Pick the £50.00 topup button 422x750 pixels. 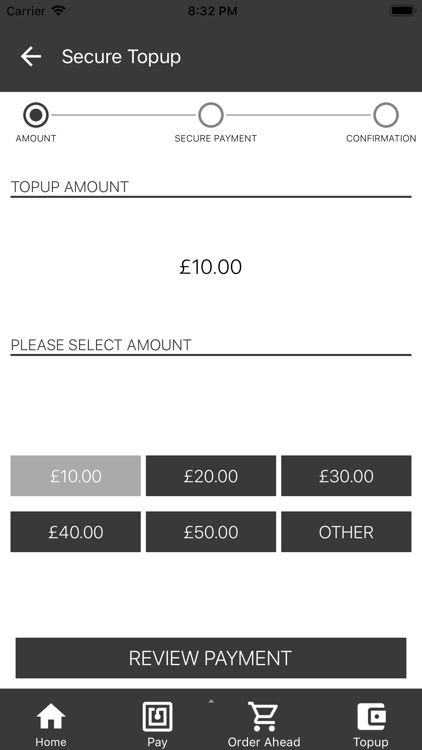point(211,532)
